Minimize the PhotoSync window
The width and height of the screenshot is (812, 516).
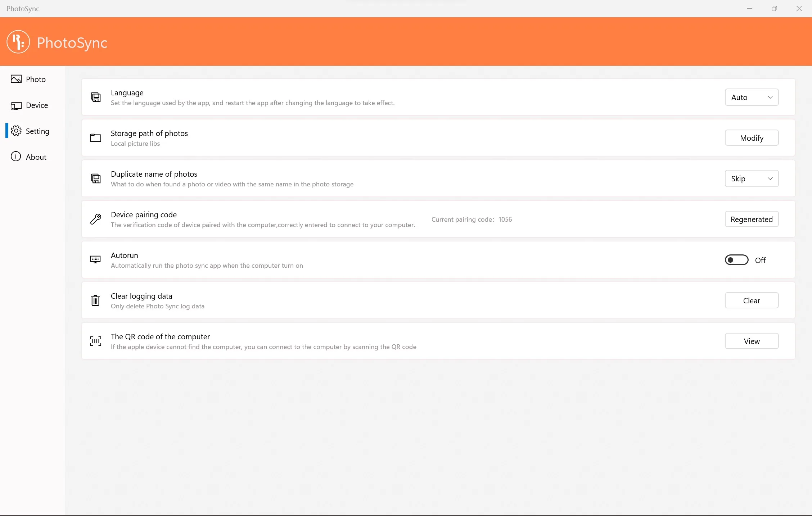point(749,8)
